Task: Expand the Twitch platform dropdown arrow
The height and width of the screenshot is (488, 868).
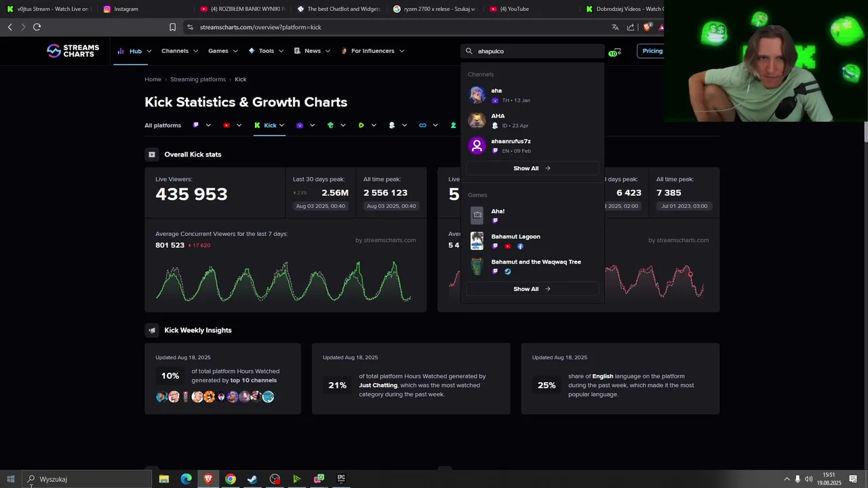Action: [x=208, y=125]
